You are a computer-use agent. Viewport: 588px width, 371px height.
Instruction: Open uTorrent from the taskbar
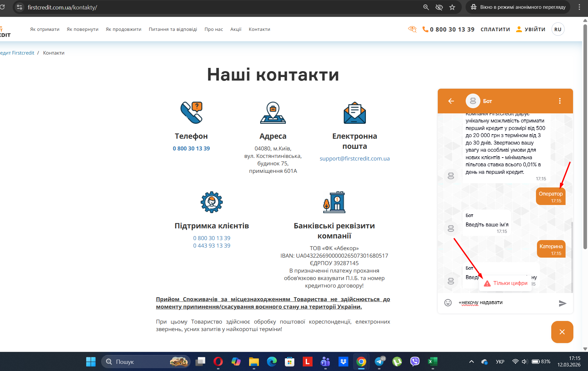pyautogui.click(x=397, y=362)
